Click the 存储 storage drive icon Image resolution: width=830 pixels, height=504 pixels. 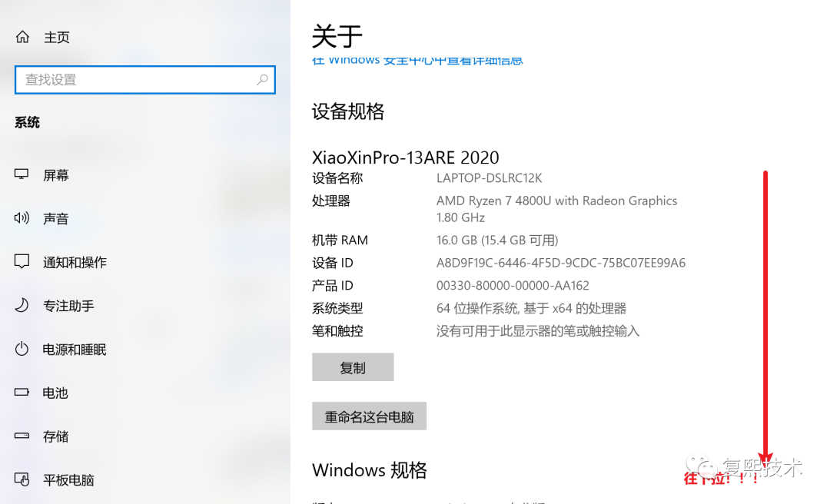(x=22, y=436)
